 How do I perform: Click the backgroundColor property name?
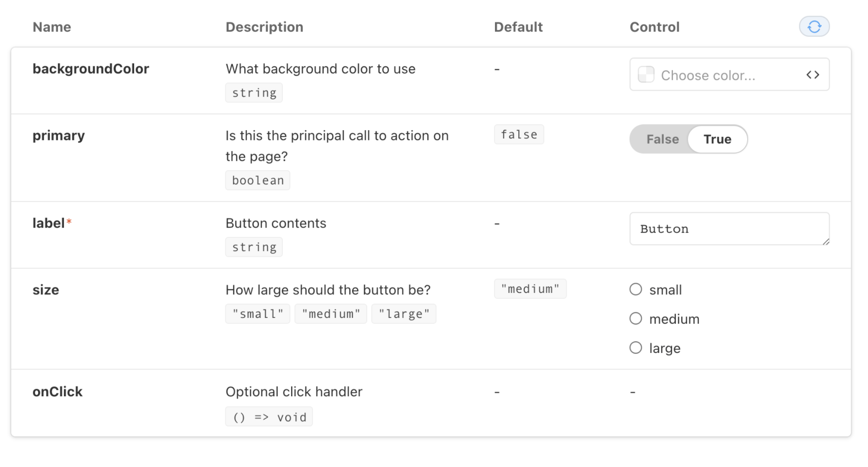click(x=91, y=69)
